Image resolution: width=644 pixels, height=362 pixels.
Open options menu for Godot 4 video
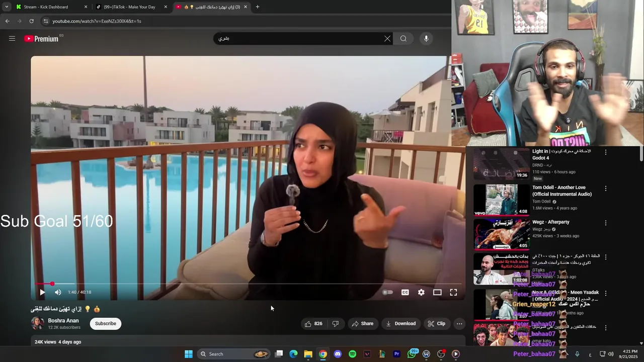coord(606,152)
